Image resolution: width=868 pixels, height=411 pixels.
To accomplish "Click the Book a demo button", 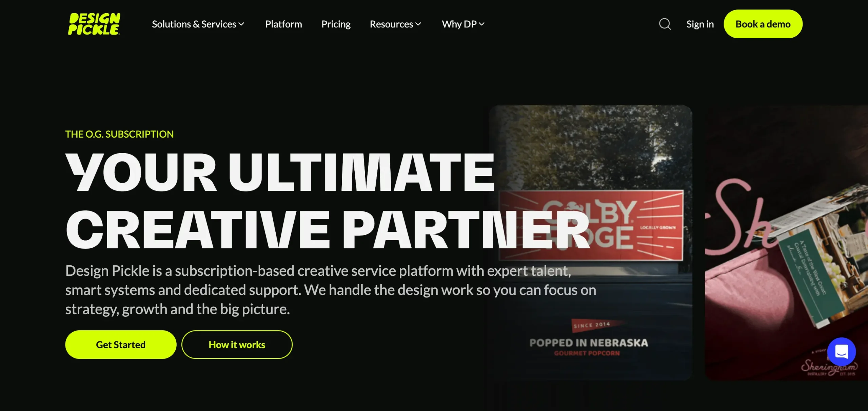I will pyautogui.click(x=763, y=24).
